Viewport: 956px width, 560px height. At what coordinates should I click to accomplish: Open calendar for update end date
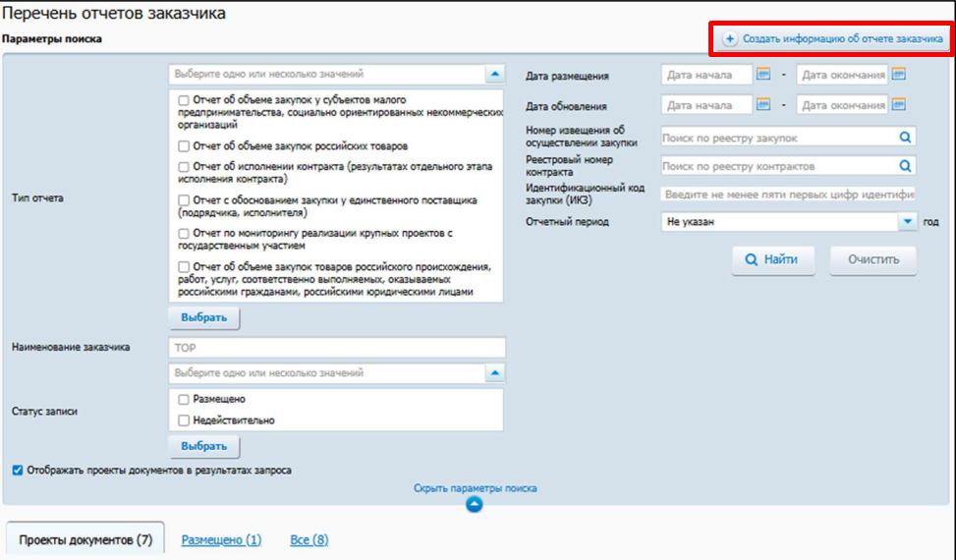click(898, 105)
